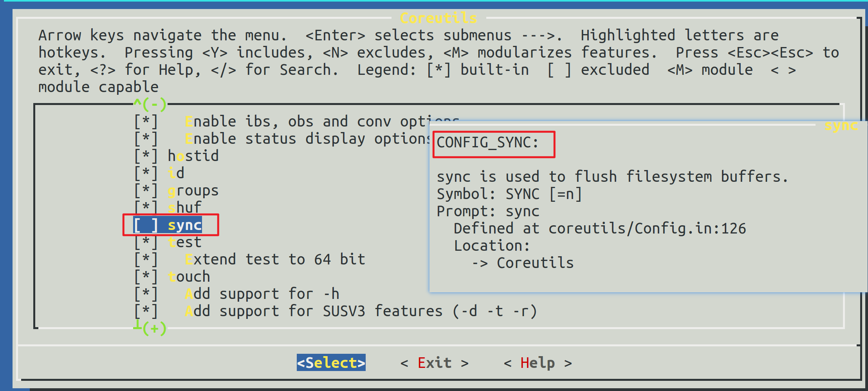This screenshot has width=868, height=391.
Task: Click 'Defined at coreutils/Config.in:126' line
Action: coord(600,228)
